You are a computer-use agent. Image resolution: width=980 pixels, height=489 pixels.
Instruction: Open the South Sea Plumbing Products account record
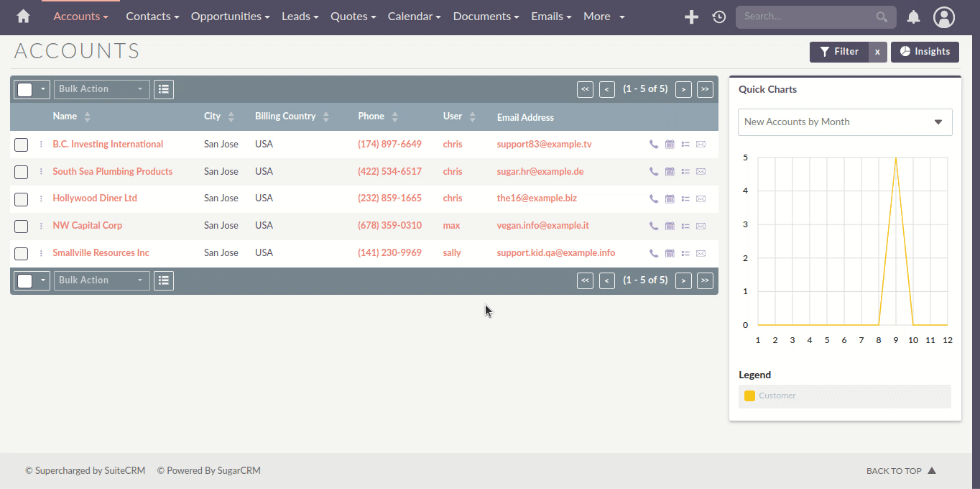click(x=112, y=171)
